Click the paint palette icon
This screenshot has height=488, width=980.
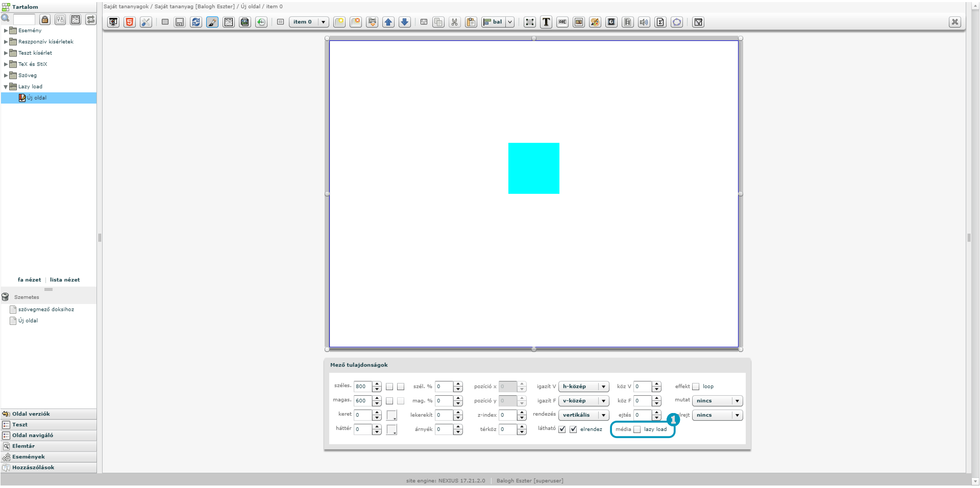tap(595, 22)
